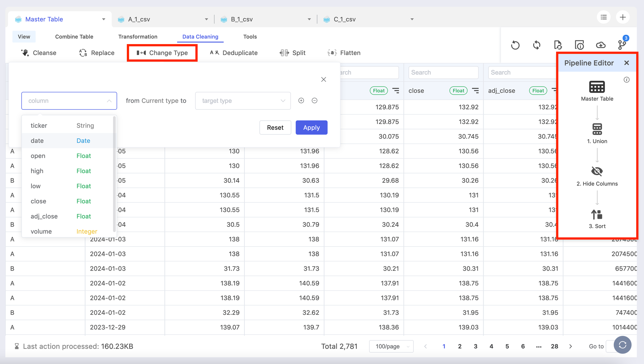Select the Sort pipeline step icon
Screen dimensions: 644x364
pyautogui.click(x=597, y=214)
